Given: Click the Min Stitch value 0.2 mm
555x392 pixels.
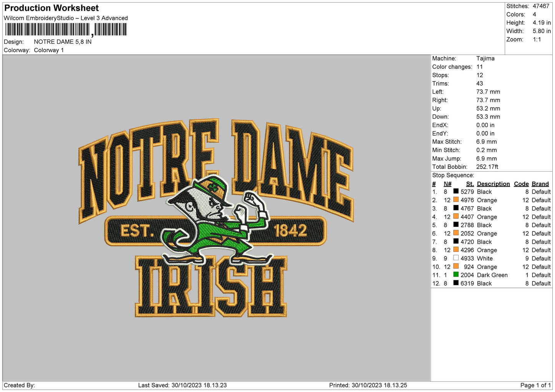Looking at the screenshot, I should click(x=487, y=150).
